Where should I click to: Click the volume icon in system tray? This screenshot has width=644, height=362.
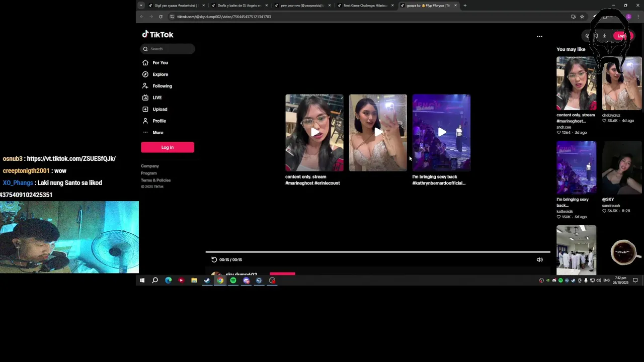coord(598,281)
